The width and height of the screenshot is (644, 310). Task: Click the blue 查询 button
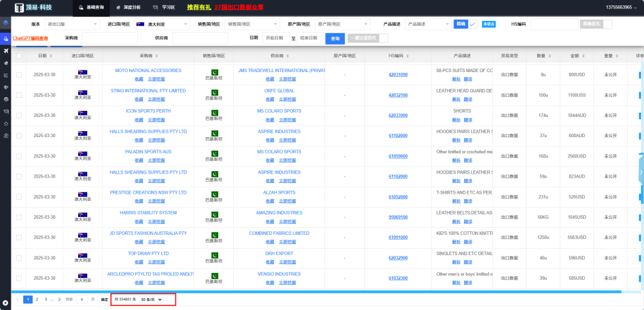[335, 38]
